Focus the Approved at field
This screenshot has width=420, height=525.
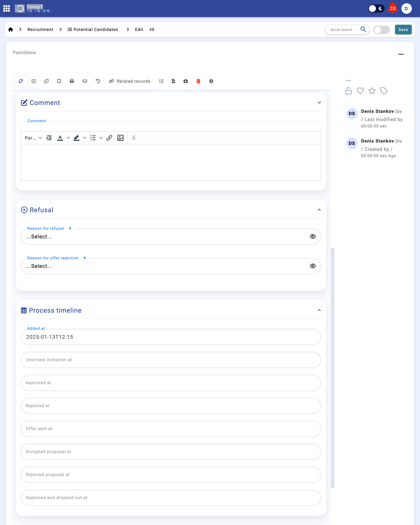click(x=171, y=383)
